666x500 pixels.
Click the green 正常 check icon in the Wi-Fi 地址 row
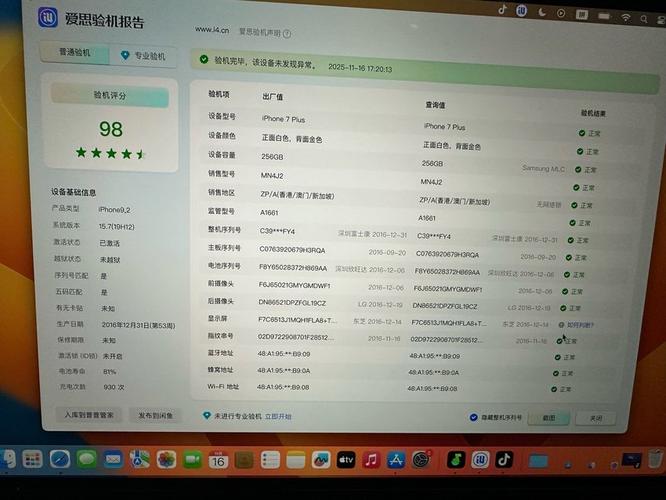click(x=553, y=389)
